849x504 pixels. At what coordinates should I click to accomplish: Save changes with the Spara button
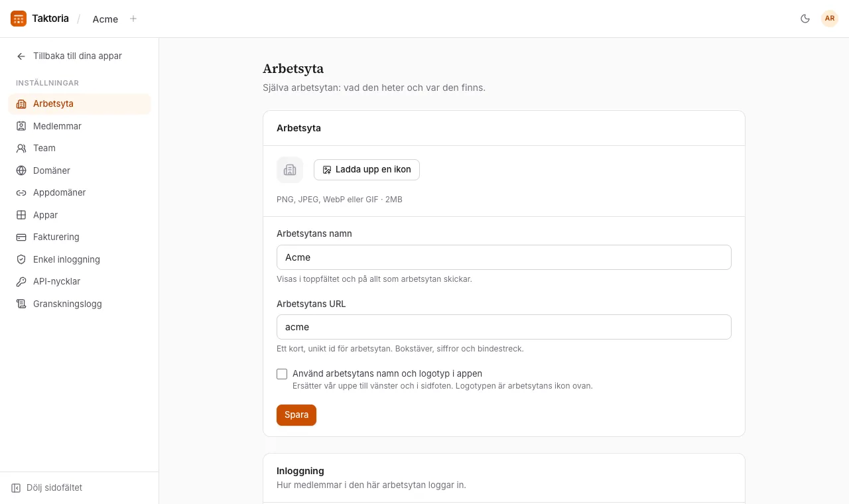coord(296,415)
